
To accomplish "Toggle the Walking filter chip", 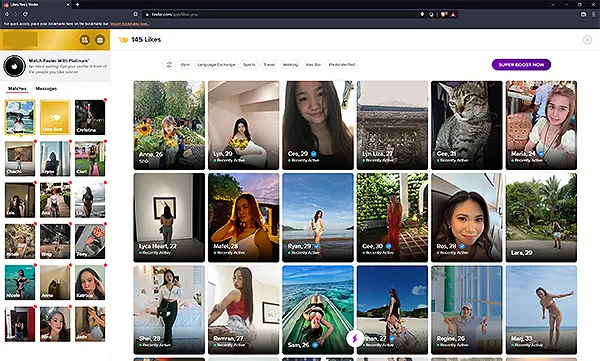I will pyautogui.click(x=290, y=65).
